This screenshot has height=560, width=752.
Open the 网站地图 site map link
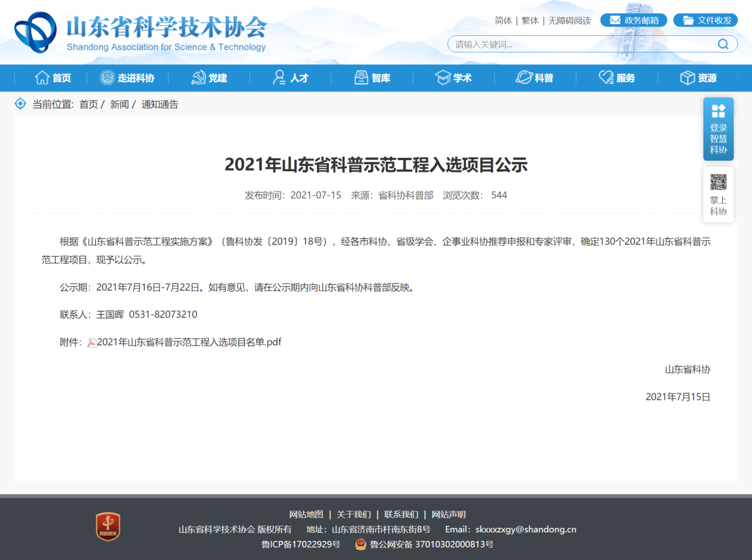(306, 514)
